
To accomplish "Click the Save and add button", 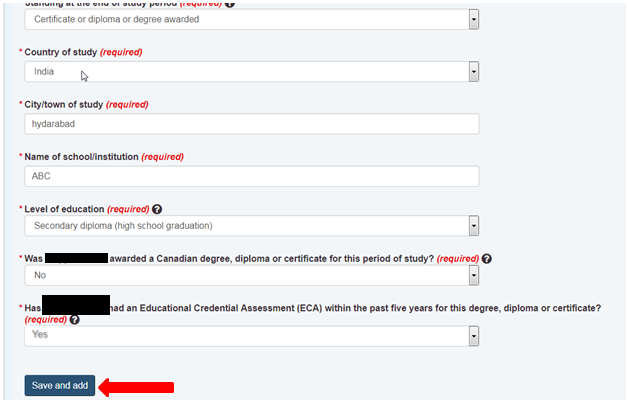I will [x=60, y=386].
